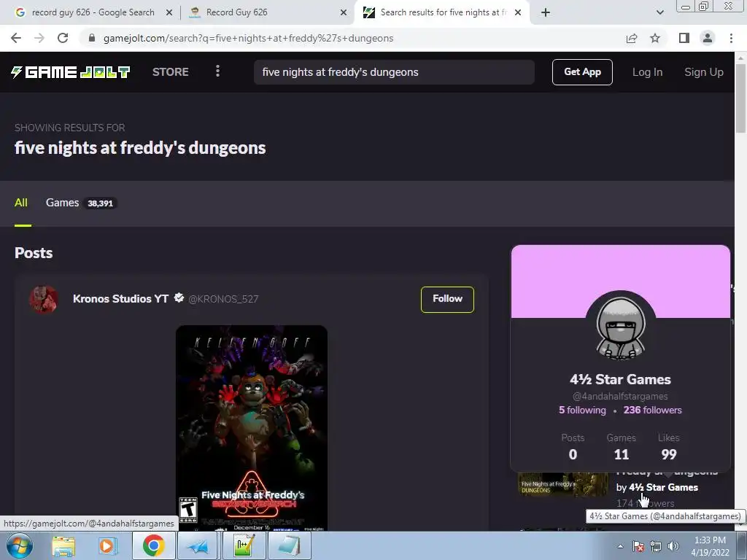Select the All results tab
Viewport: 747px width, 560px height.
tap(21, 203)
